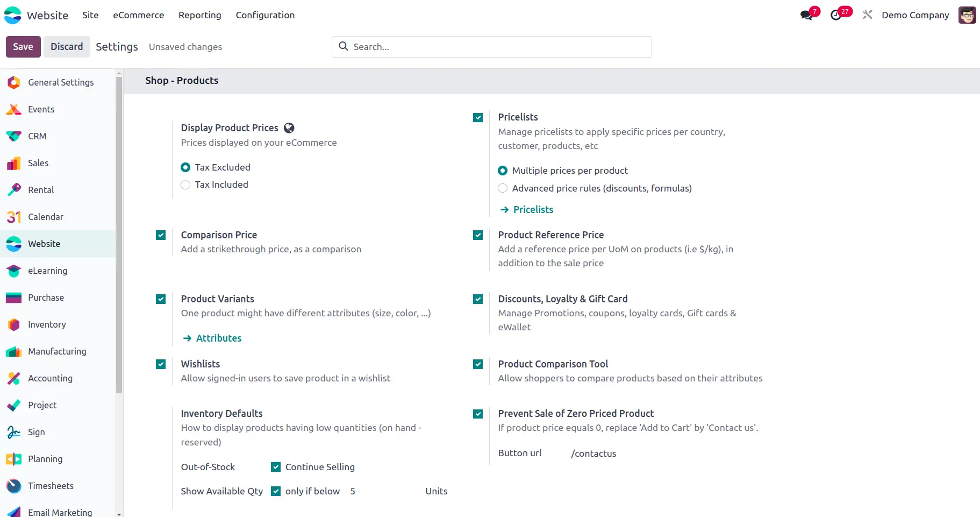980x517 pixels.
Task: Select Advanced price rules radio option
Action: [503, 188]
